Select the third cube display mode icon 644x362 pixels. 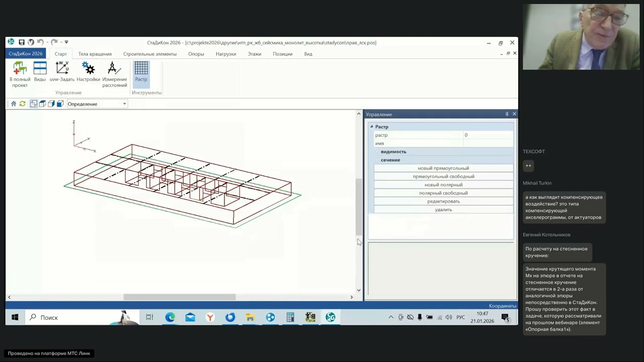tap(51, 104)
